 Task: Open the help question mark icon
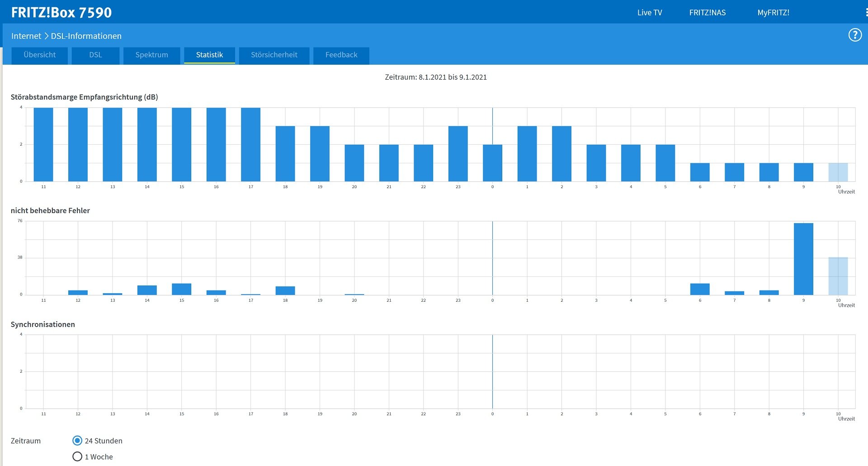pyautogui.click(x=855, y=35)
